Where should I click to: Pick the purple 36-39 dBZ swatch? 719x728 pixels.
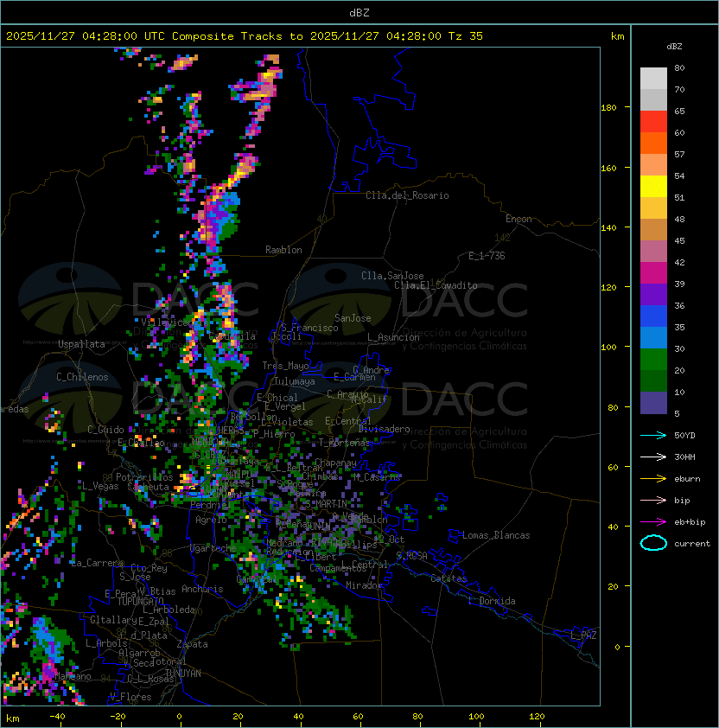(653, 294)
